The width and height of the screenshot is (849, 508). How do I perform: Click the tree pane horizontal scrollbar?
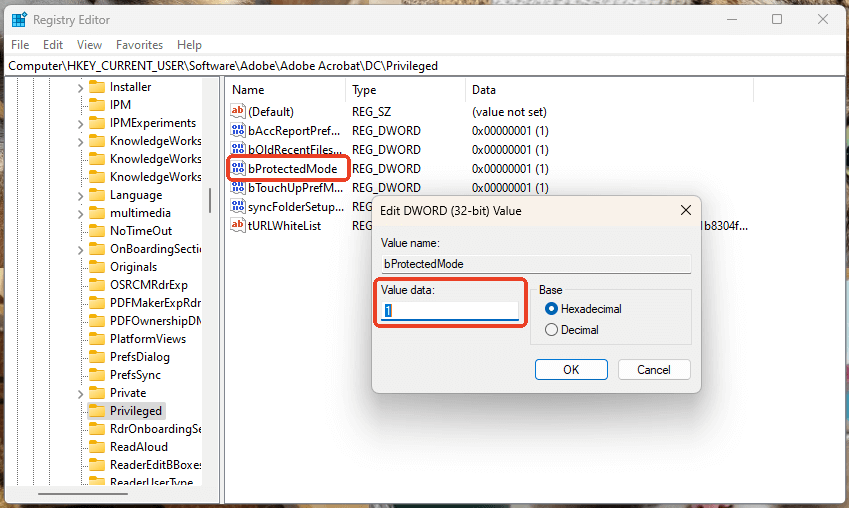click(83, 493)
